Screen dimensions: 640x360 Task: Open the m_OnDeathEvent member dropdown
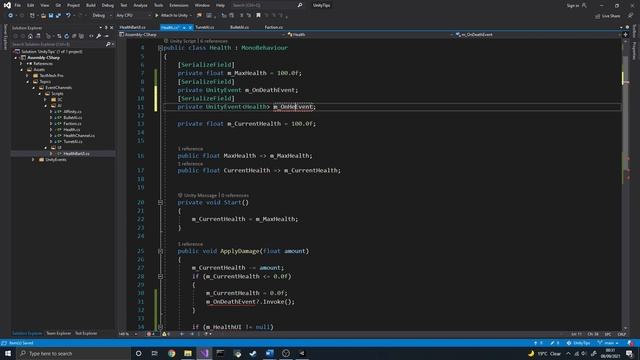coord(538,35)
